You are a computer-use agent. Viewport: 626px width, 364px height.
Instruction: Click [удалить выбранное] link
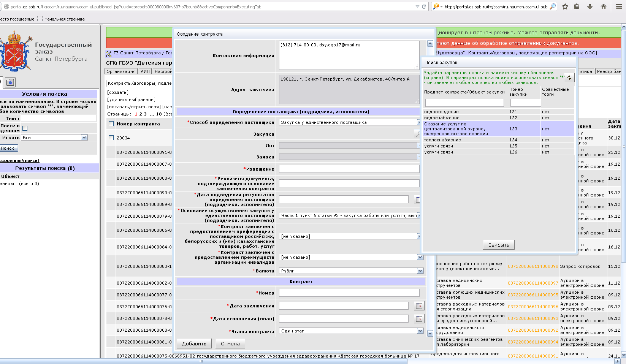click(x=131, y=100)
